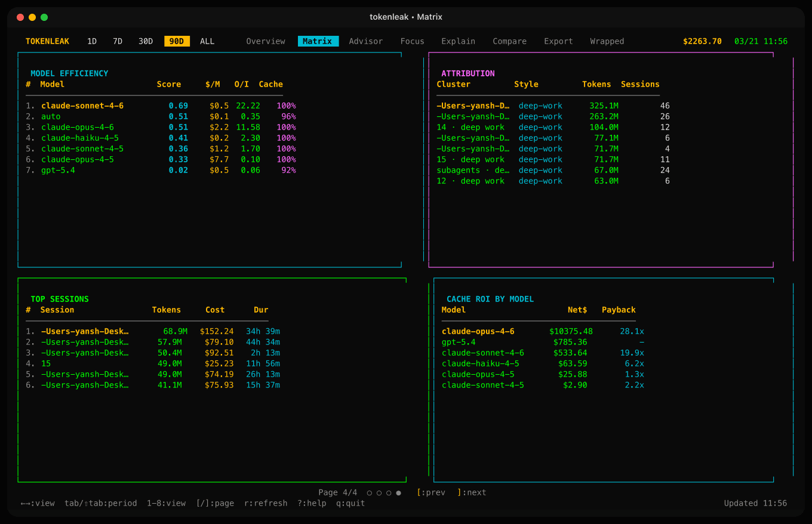Screen dimensions: 812x524
Task: Go to the Advisor view
Action: coord(366,41)
